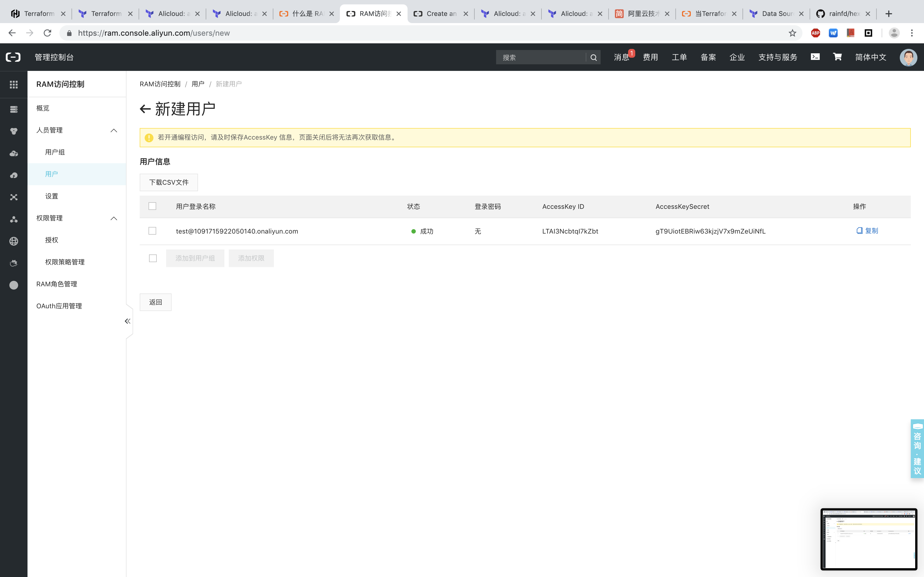Screen dimensions: 924x577
Task: Copy the AccessKeySecret using the copy icon
Action: pyautogui.click(x=859, y=231)
